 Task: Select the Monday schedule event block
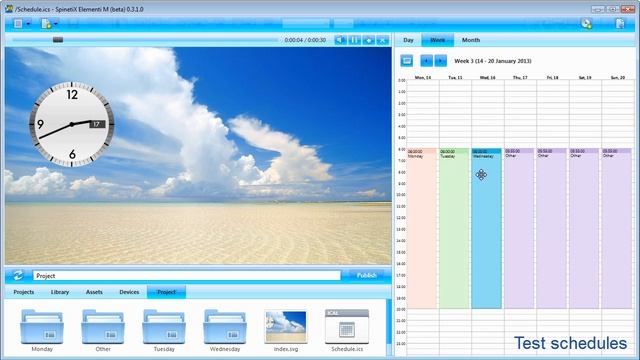(422, 228)
